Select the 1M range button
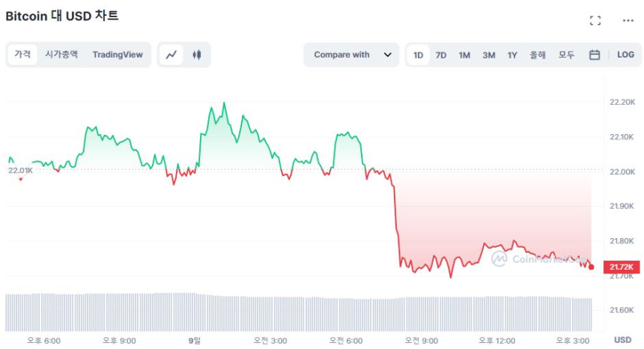 [x=464, y=55]
